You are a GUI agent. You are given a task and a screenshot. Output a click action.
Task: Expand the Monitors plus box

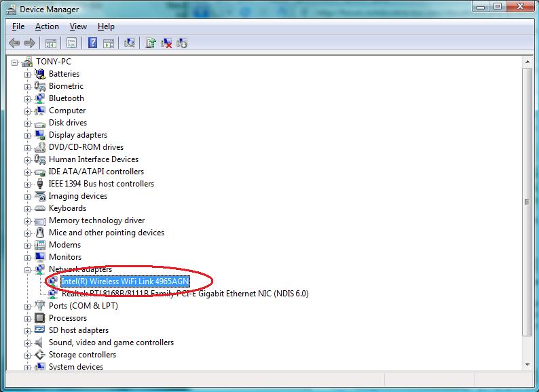coord(27,258)
